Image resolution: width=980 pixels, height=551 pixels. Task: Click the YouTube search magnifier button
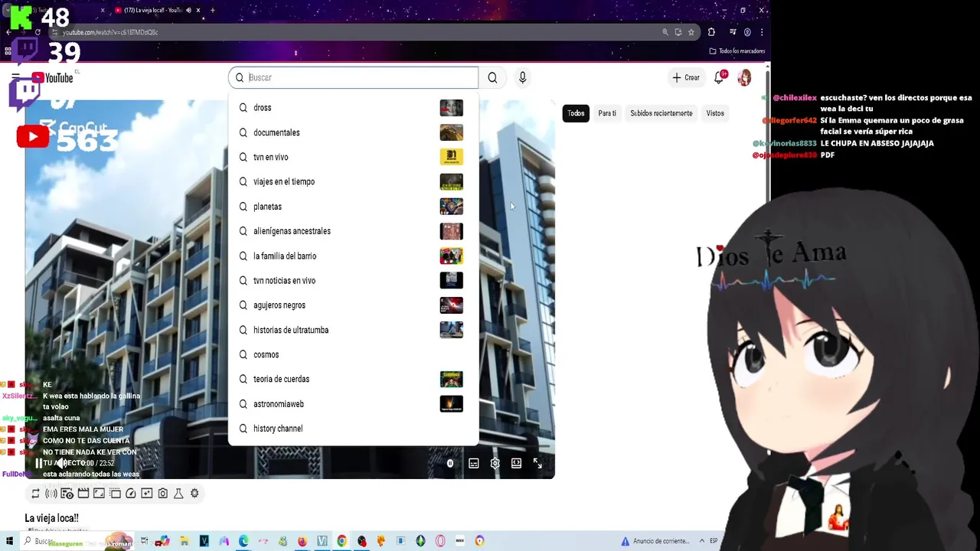pos(492,77)
